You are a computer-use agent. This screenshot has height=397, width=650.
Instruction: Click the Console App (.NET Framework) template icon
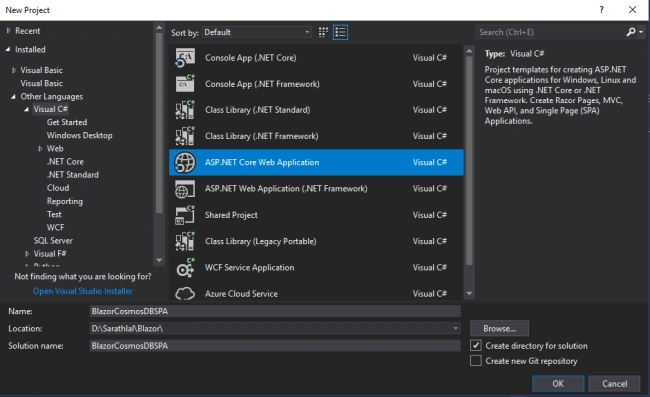pos(185,84)
